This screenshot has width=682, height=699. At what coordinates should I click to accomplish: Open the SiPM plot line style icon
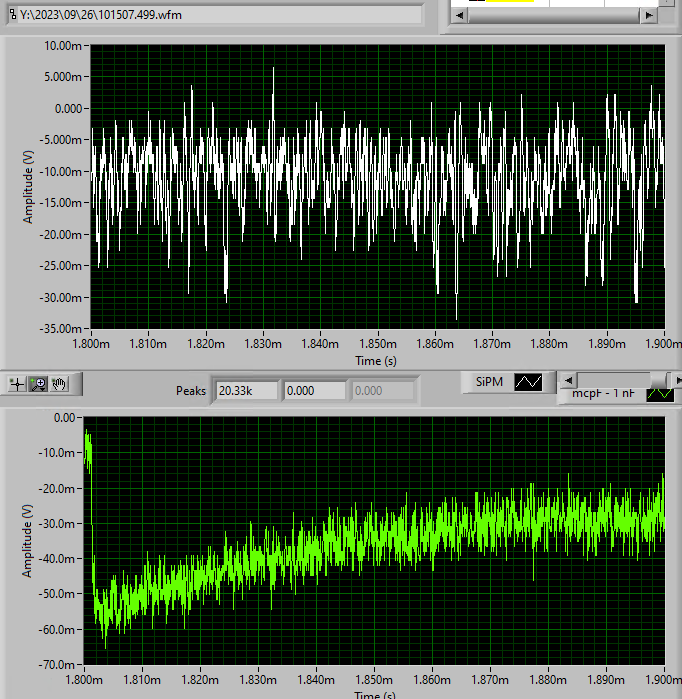(x=526, y=381)
